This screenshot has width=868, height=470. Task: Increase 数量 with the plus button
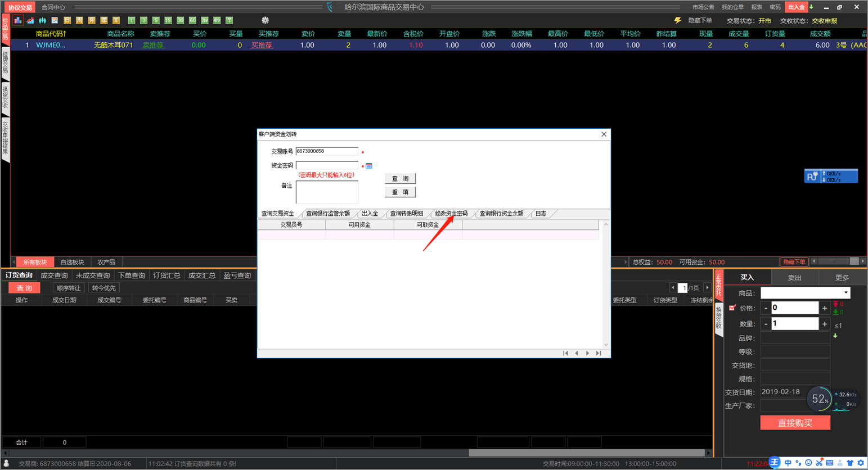click(825, 324)
